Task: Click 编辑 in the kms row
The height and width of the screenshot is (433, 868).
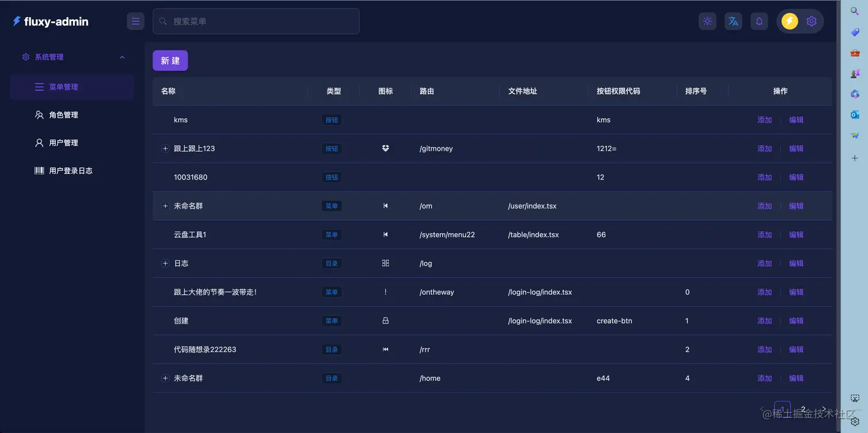Action: [796, 120]
